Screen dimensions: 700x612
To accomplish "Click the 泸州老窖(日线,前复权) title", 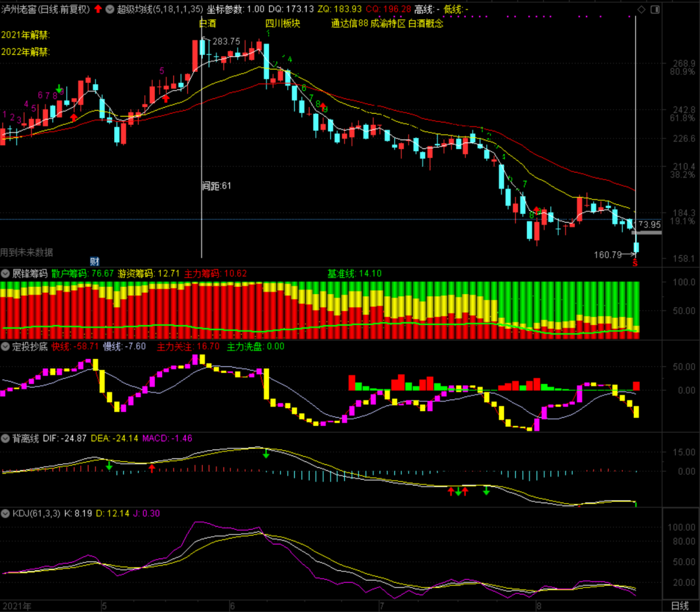I will (45, 9).
